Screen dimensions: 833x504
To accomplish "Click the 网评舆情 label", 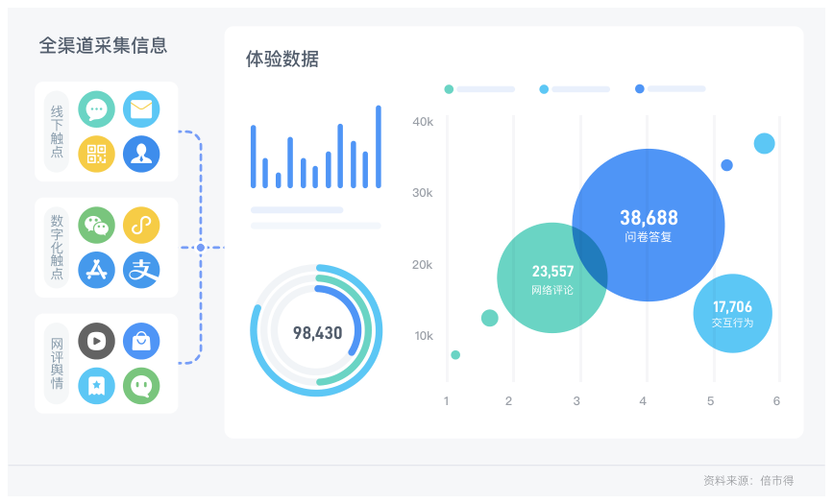I will click(x=57, y=363).
